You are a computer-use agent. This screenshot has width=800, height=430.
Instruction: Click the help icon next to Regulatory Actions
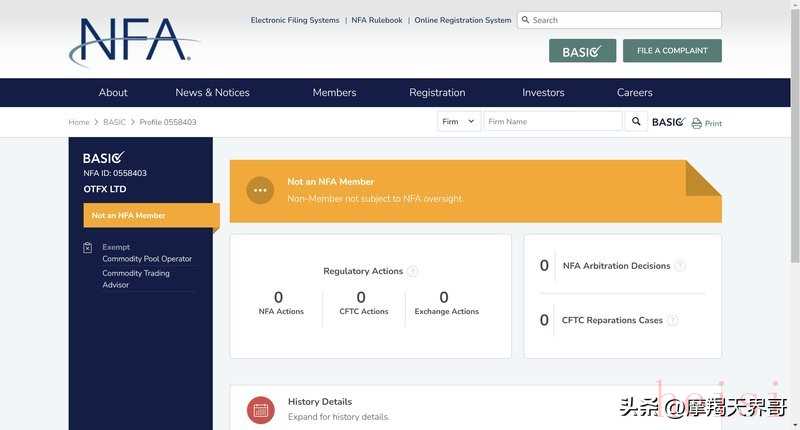coord(412,271)
